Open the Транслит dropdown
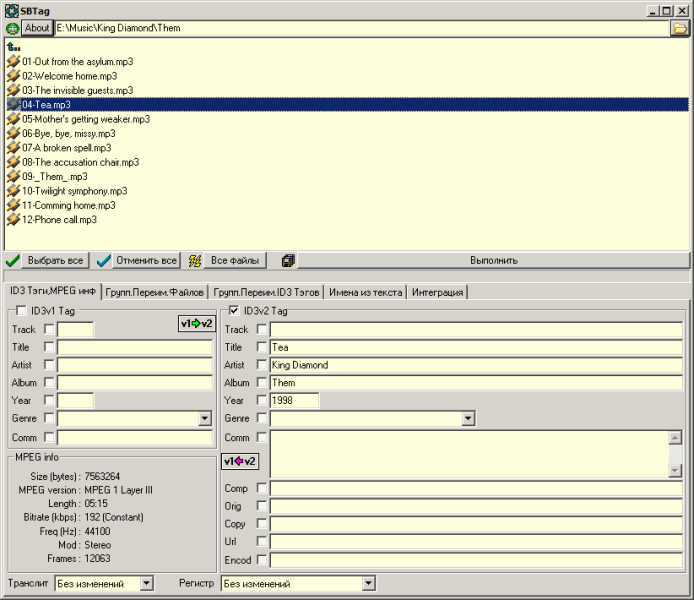 click(x=147, y=584)
